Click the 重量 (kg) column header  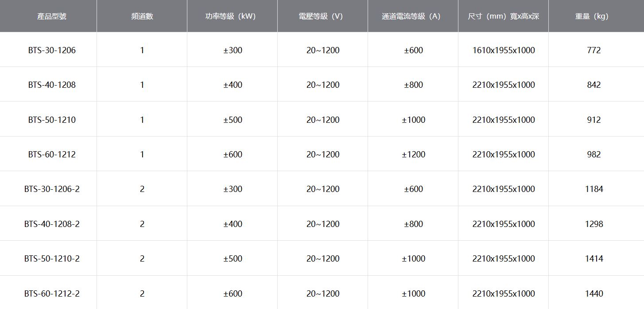click(592, 16)
